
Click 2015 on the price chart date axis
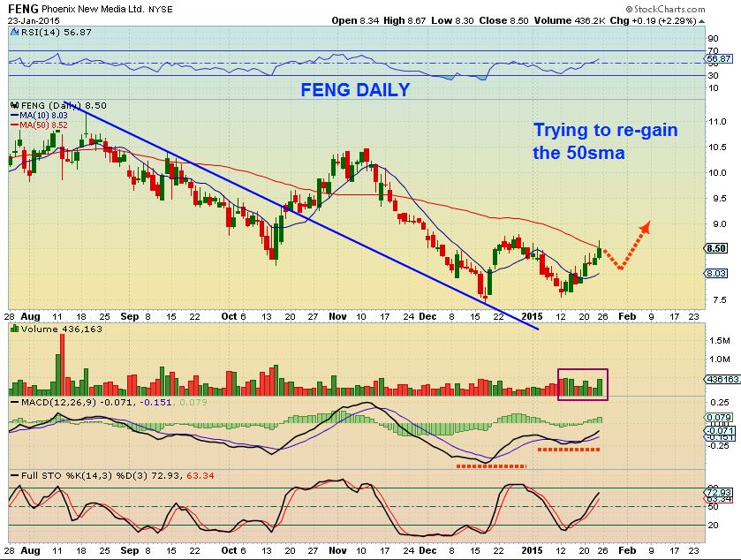coord(533,316)
